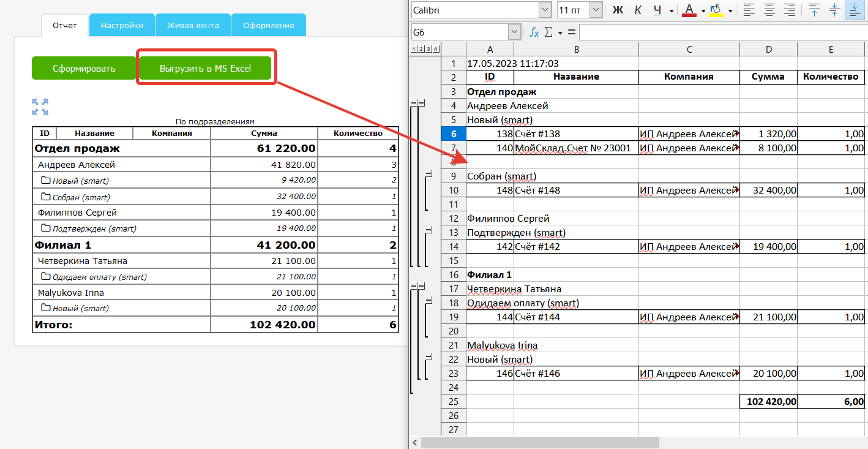Open the Calibri font name dropdown
Viewport: 868px width, 449px height.
tap(544, 10)
